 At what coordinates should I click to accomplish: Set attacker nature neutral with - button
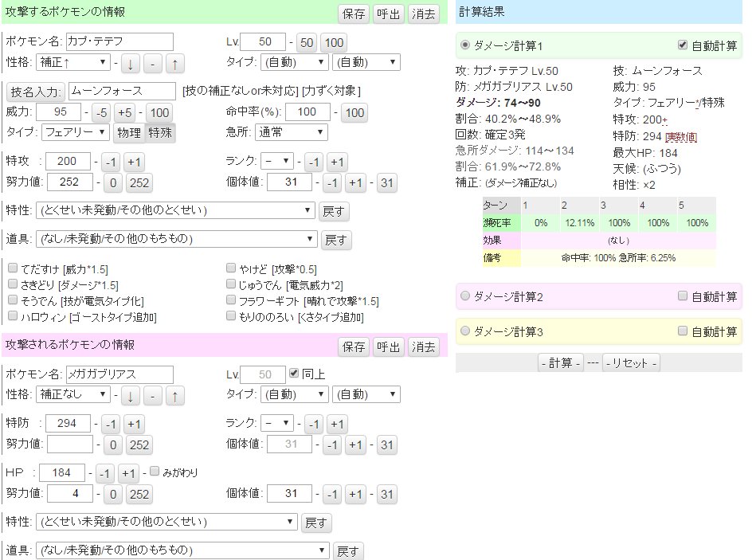click(x=152, y=63)
